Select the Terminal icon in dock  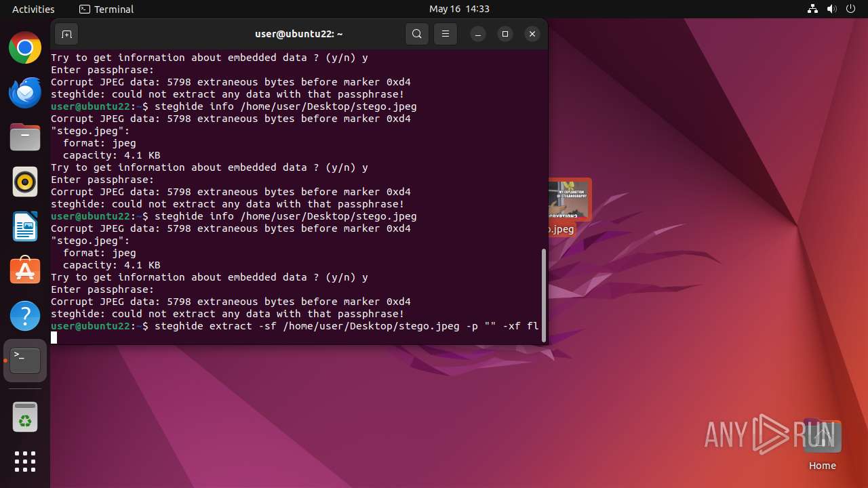point(25,361)
